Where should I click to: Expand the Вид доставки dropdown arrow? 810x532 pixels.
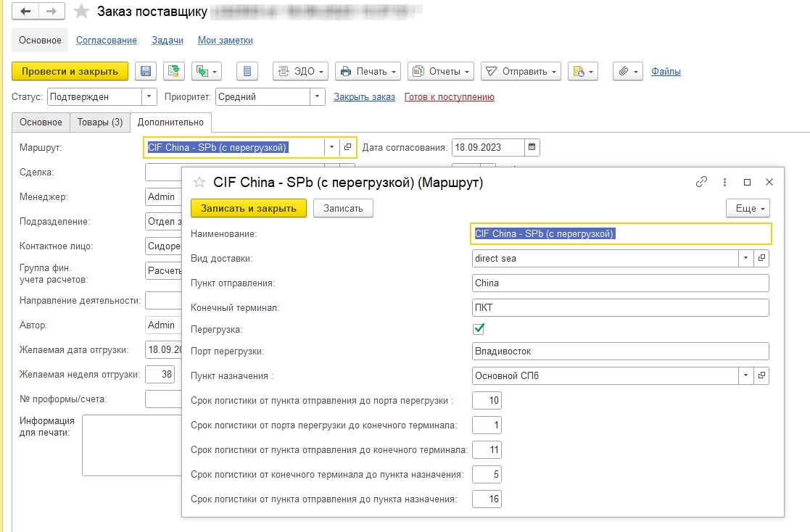(x=745, y=258)
